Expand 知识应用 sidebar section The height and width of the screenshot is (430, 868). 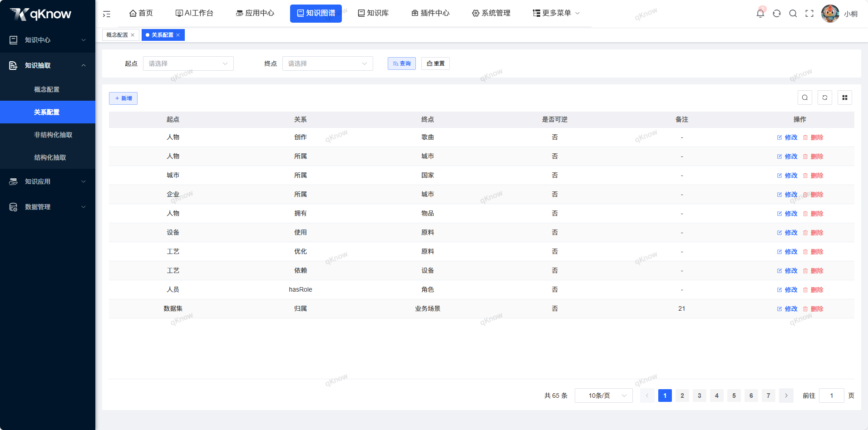tap(48, 181)
